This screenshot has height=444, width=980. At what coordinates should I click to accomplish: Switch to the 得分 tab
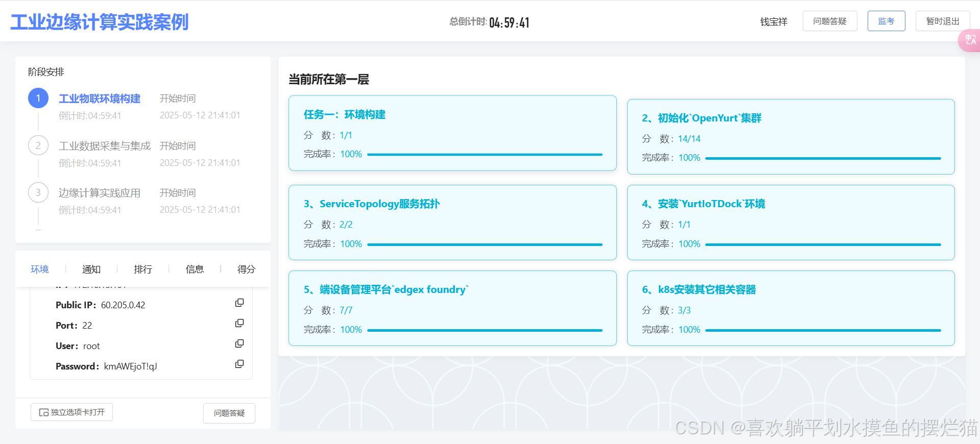[246, 269]
